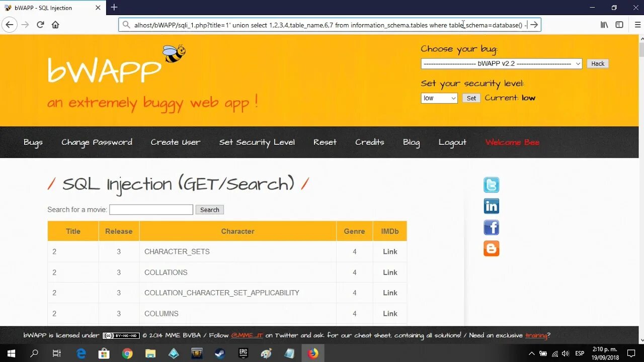Image resolution: width=644 pixels, height=362 pixels.
Task: Toggle the Firefox sidebar icon
Action: [619, 25]
